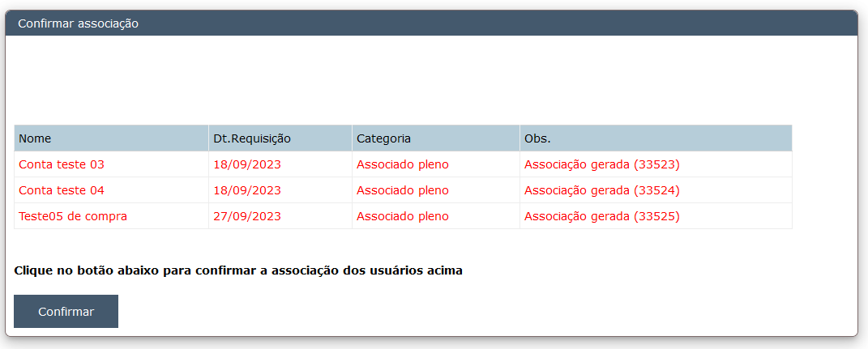The width and height of the screenshot is (868, 349).
Task: Click the request date for Conta teste 04
Action: (247, 190)
